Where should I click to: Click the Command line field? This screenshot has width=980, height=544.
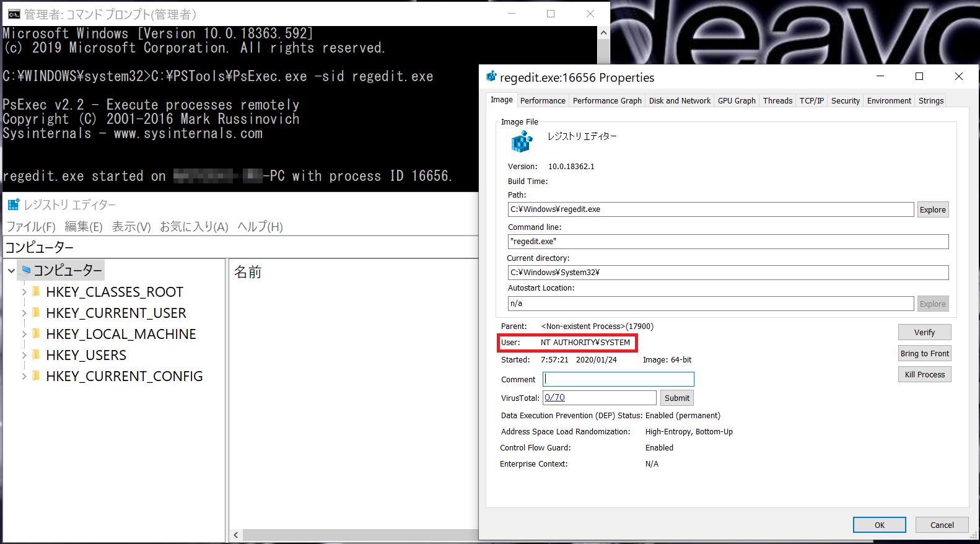coord(728,242)
